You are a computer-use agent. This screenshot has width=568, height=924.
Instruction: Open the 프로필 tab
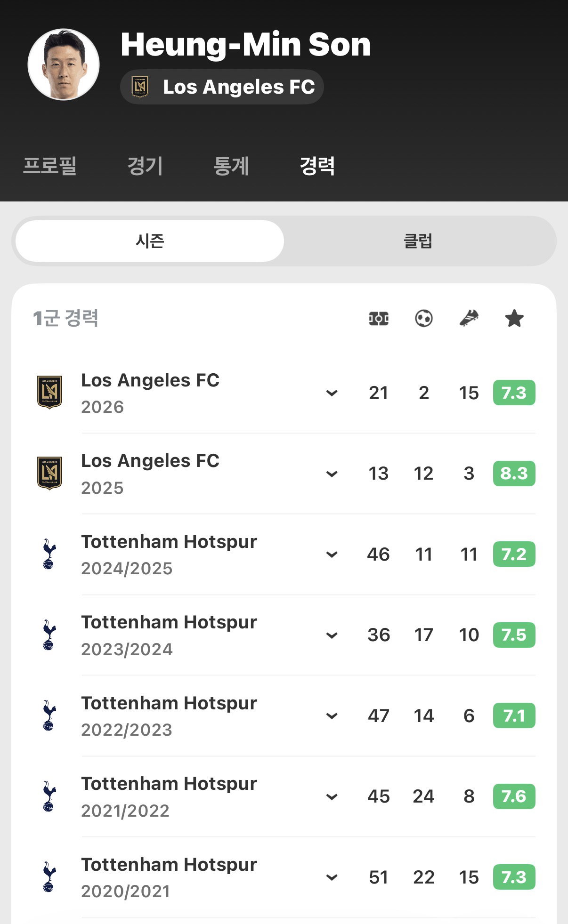click(50, 166)
